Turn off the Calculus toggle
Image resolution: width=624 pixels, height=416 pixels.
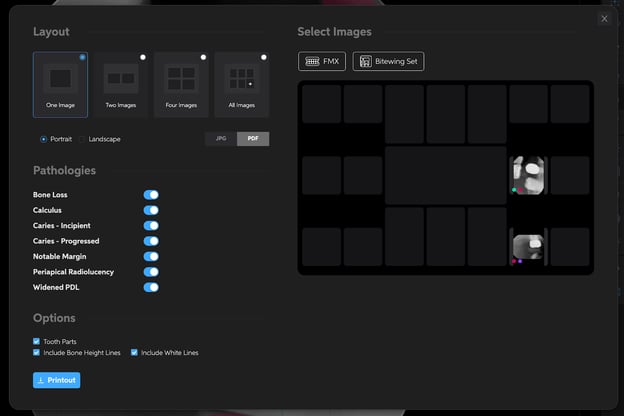tap(151, 210)
